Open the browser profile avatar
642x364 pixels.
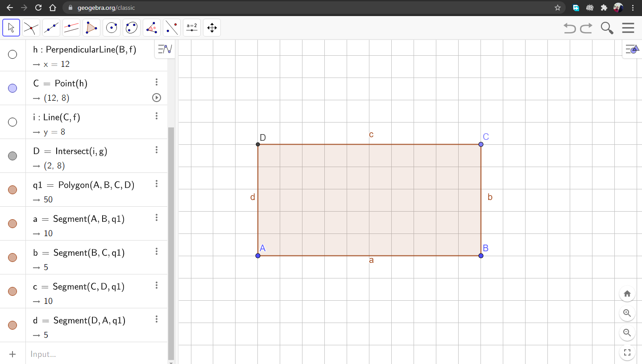click(618, 8)
